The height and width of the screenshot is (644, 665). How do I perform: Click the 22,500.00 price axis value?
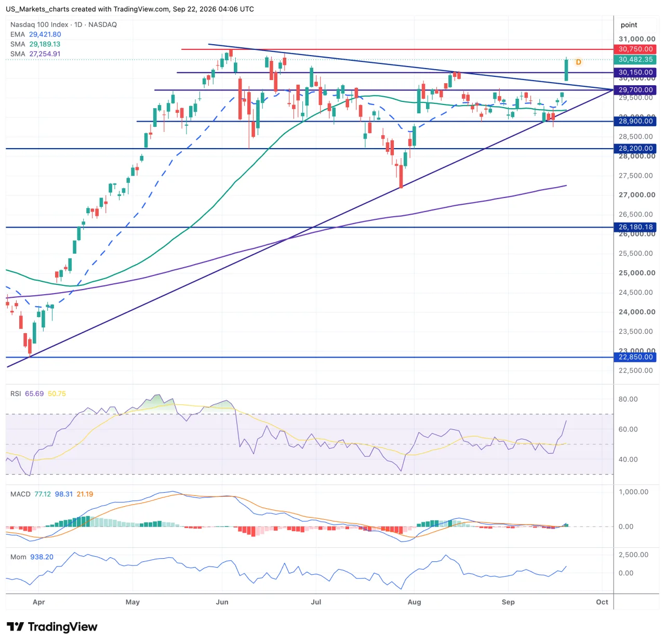coord(636,371)
